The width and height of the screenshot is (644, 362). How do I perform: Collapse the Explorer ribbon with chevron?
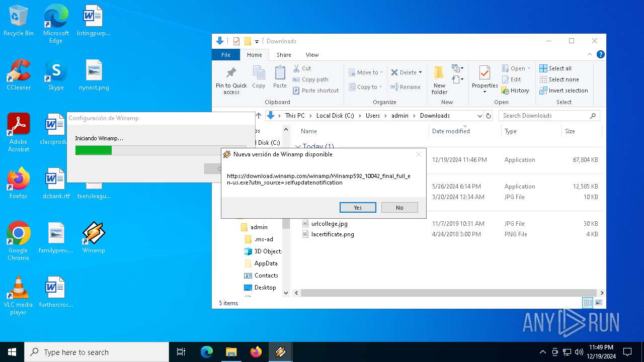(590, 54)
